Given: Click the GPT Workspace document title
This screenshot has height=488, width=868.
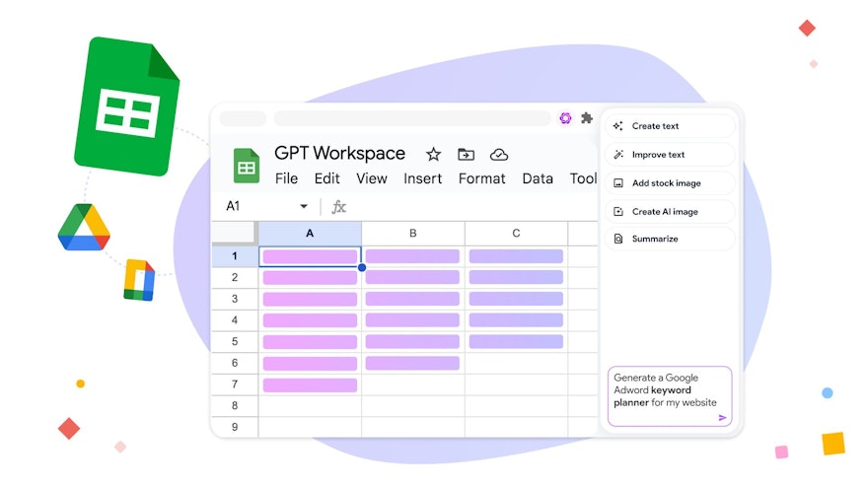Looking at the screenshot, I should [x=339, y=153].
